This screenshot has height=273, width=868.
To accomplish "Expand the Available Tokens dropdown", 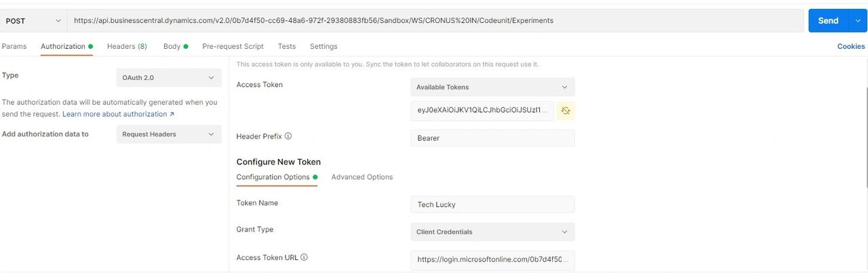I will (x=492, y=87).
